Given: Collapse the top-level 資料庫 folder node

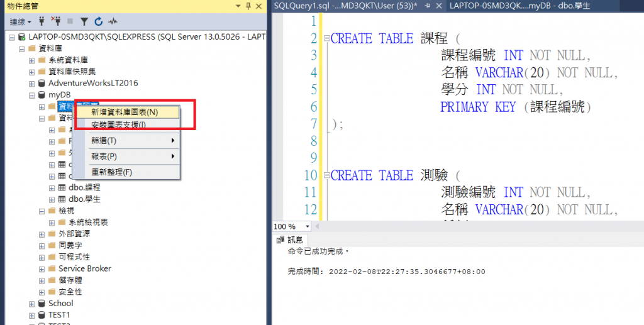Looking at the screenshot, I should (x=22, y=49).
